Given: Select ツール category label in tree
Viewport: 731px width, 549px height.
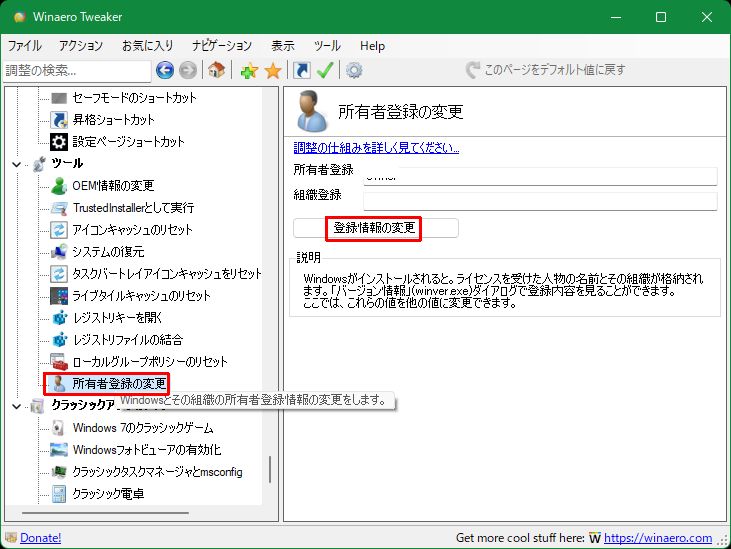Looking at the screenshot, I should point(67,164).
